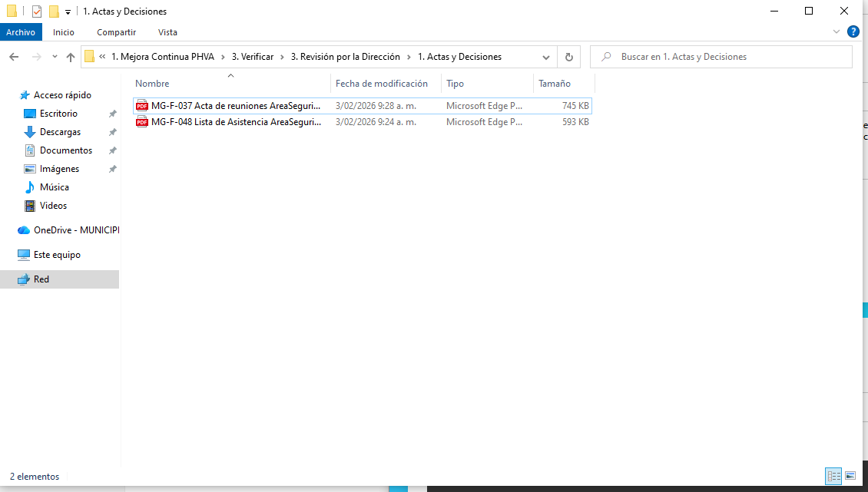Open Vídeos in navigation pane
This screenshot has height=492, width=868.
[x=53, y=206]
